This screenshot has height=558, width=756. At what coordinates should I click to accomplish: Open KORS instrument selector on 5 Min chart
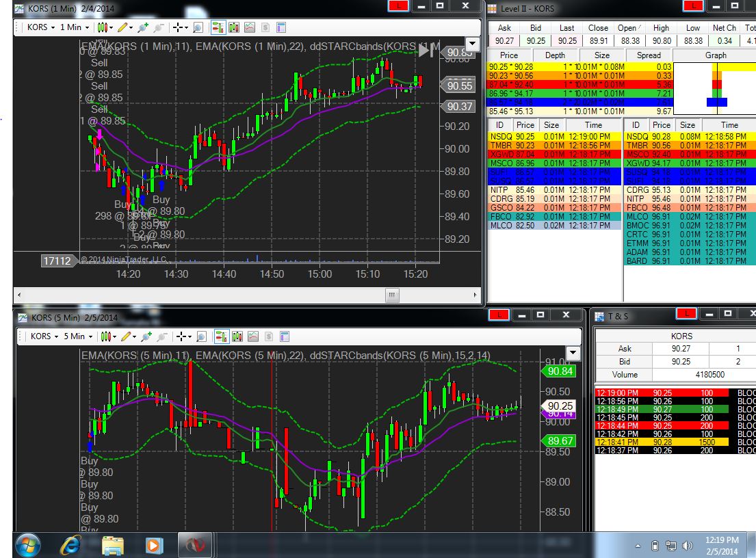[x=44, y=336]
